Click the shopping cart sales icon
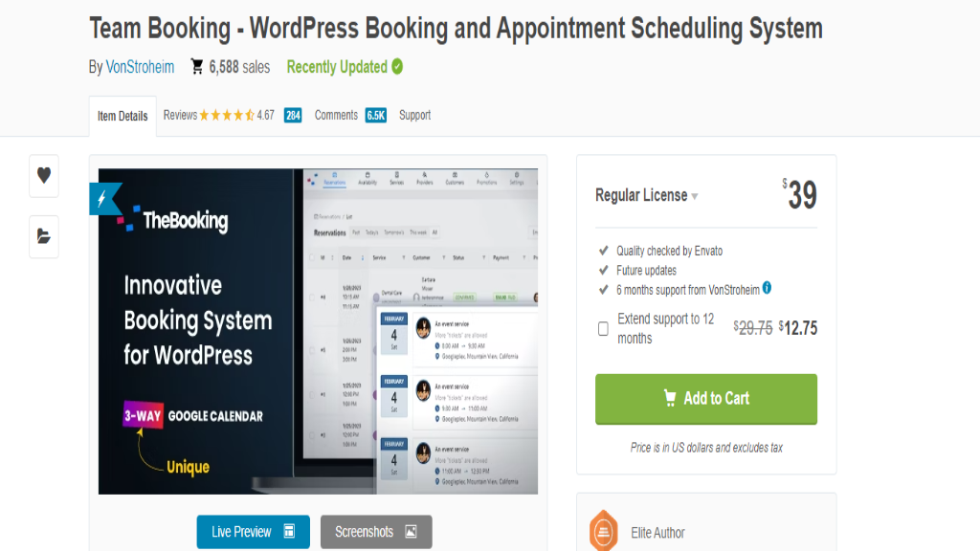This screenshot has width=980, height=551. click(x=197, y=67)
